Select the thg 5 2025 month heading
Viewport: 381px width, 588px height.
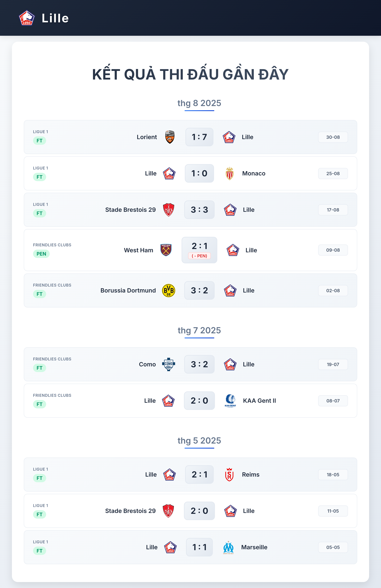199,441
